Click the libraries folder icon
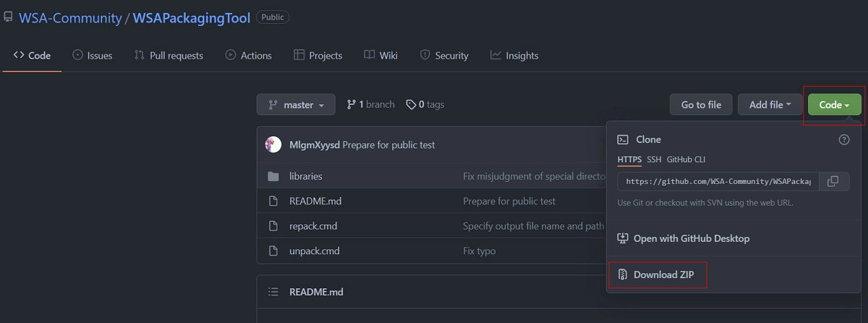 [273, 176]
